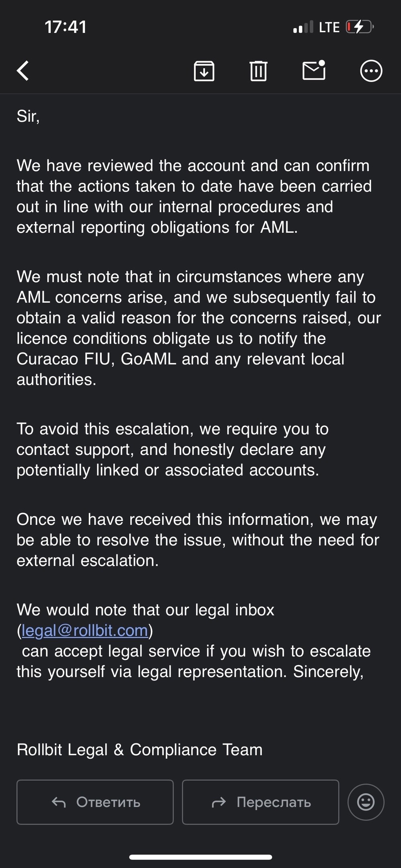Tap the paragraph mentioning Curacao FIU and GoAML
The height and width of the screenshot is (868, 401).
(x=199, y=328)
